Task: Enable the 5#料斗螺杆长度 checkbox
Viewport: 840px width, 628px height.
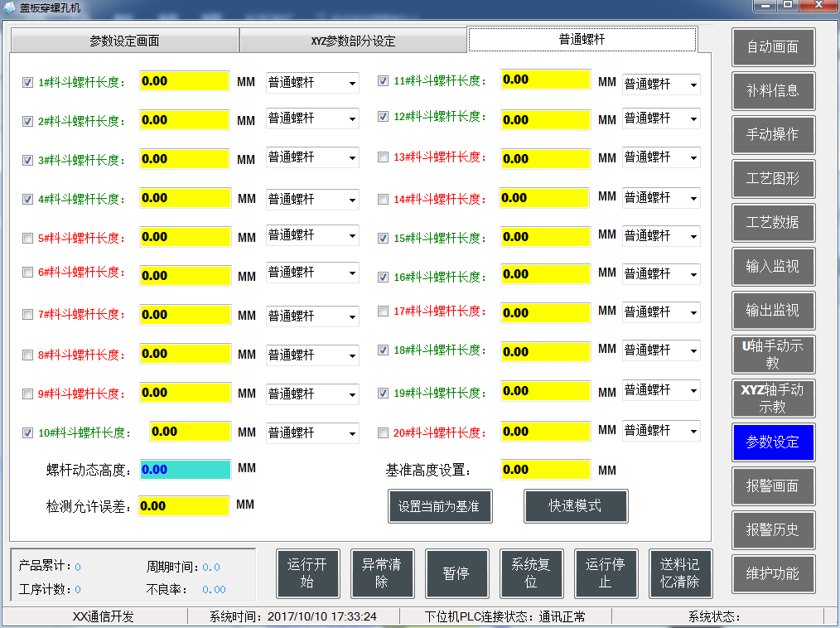Action: 27,238
